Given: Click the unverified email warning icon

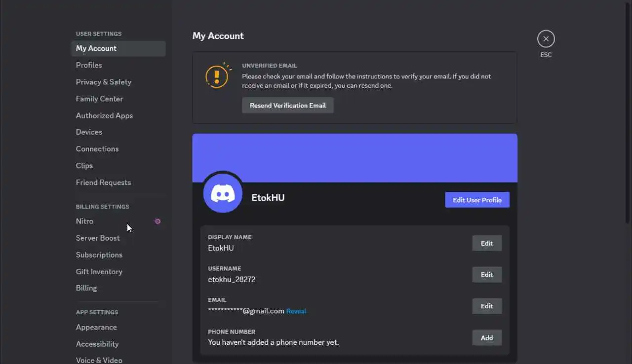Looking at the screenshot, I should click(217, 76).
